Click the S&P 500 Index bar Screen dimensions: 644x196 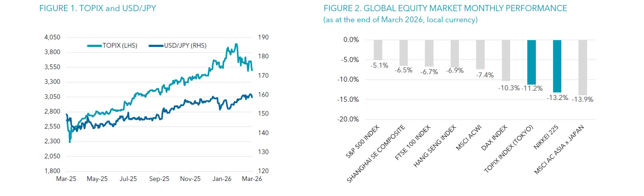point(378,50)
